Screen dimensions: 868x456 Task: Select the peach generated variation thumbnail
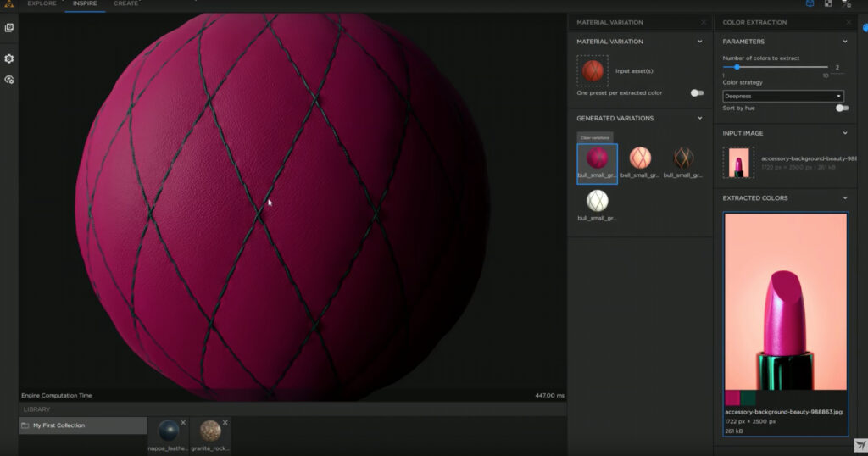click(640, 158)
